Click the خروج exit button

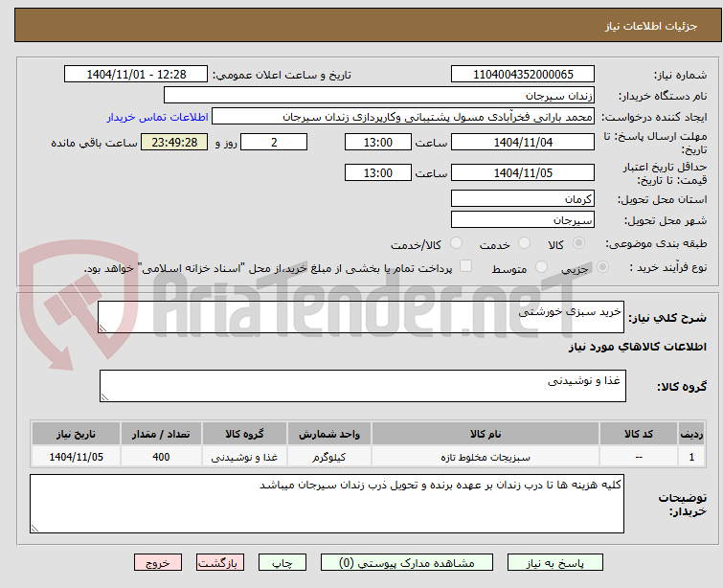pyautogui.click(x=158, y=563)
